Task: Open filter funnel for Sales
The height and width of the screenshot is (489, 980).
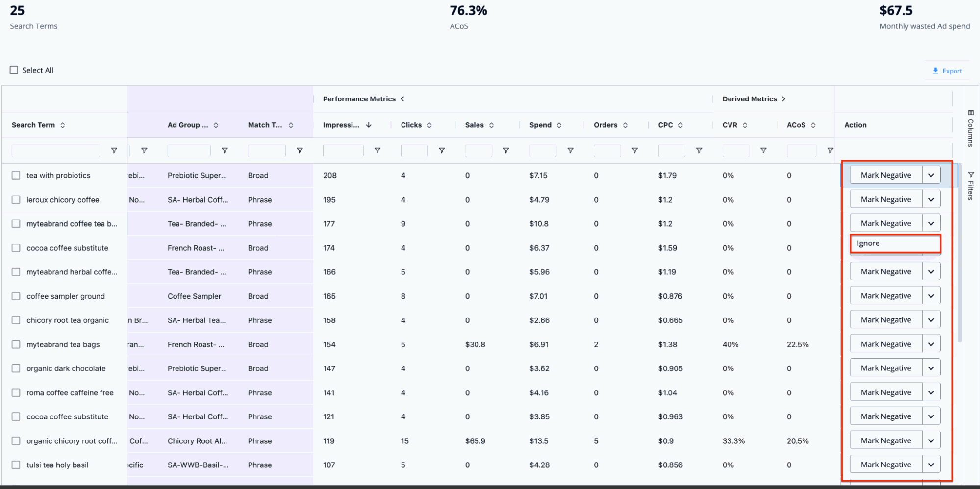Action: click(506, 151)
